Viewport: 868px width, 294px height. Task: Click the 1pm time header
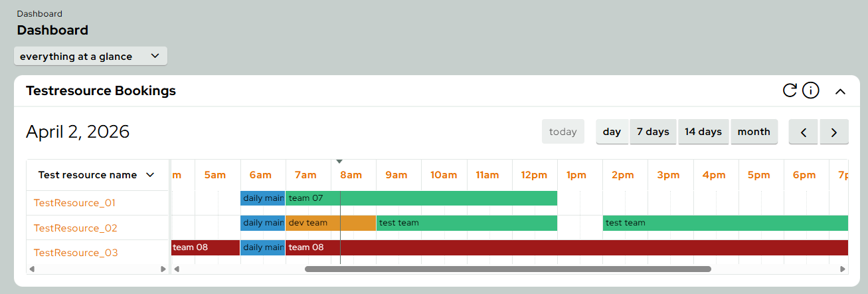[576, 175]
